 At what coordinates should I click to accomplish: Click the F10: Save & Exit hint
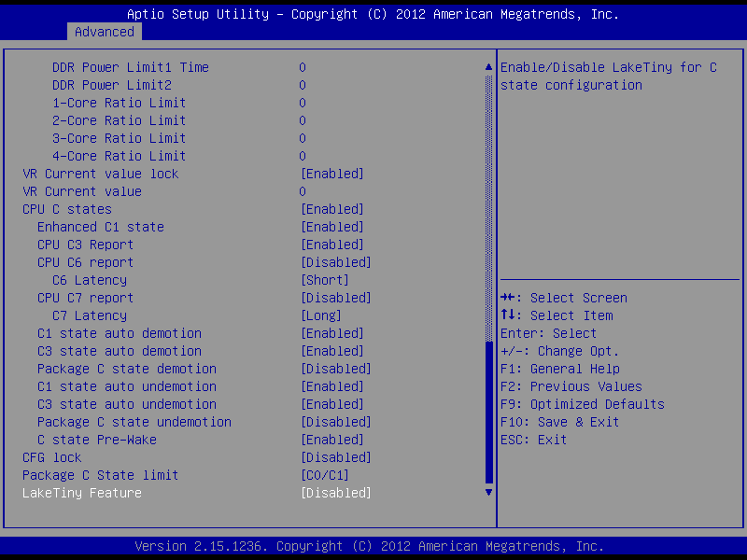pos(559,422)
